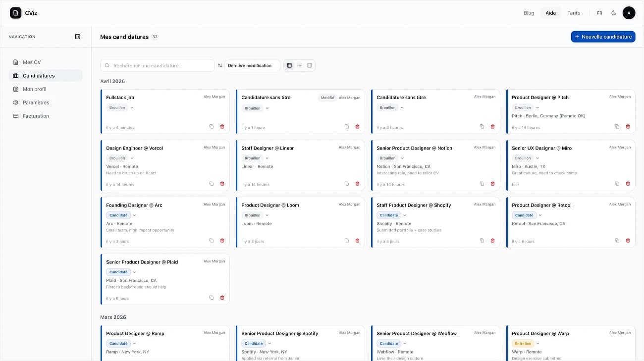Image resolution: width=644 pixels, height=361 pixels.
Task: Open Paramètres in the sidebar
Action: pyautogui.click(x=46, y=103)
